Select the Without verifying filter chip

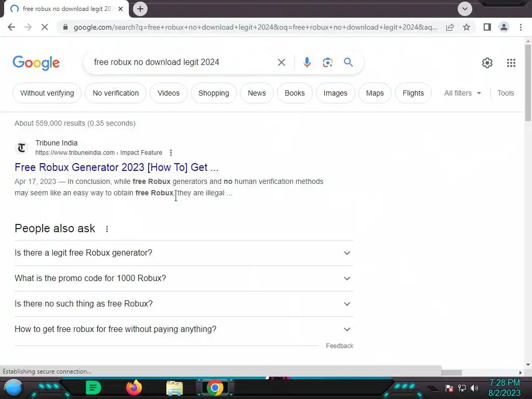coord(47,93)
